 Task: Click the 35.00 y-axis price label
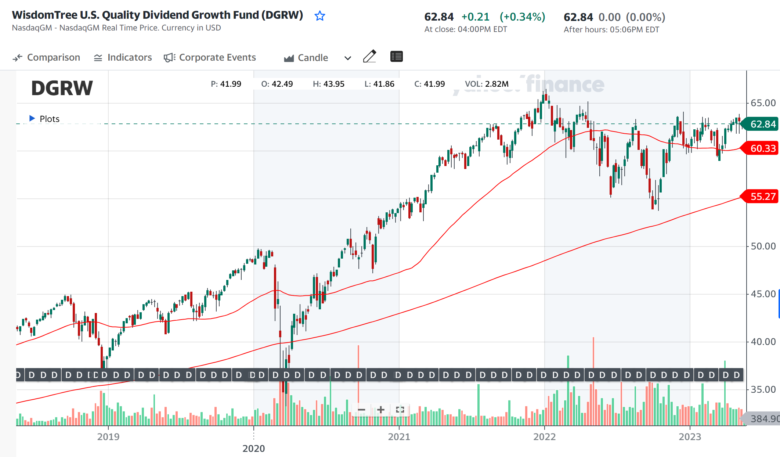(x=763, y=389)
